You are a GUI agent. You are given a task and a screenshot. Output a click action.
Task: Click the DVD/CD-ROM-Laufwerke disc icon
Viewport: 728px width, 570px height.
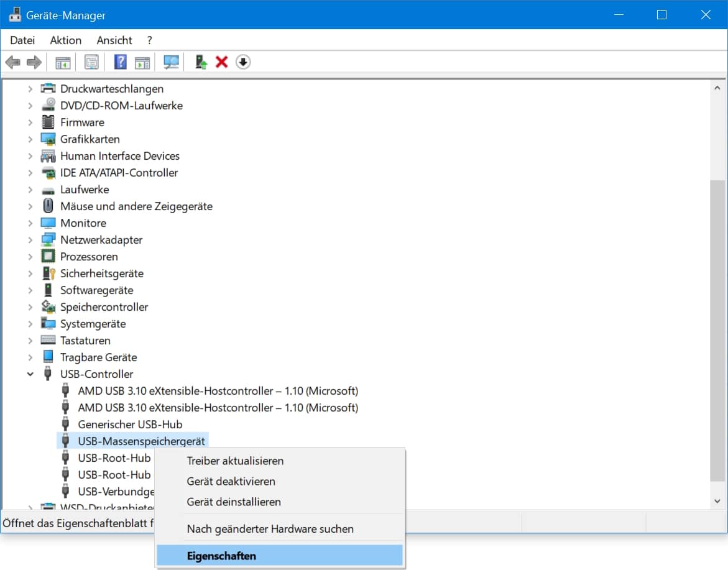click(48, 105)
